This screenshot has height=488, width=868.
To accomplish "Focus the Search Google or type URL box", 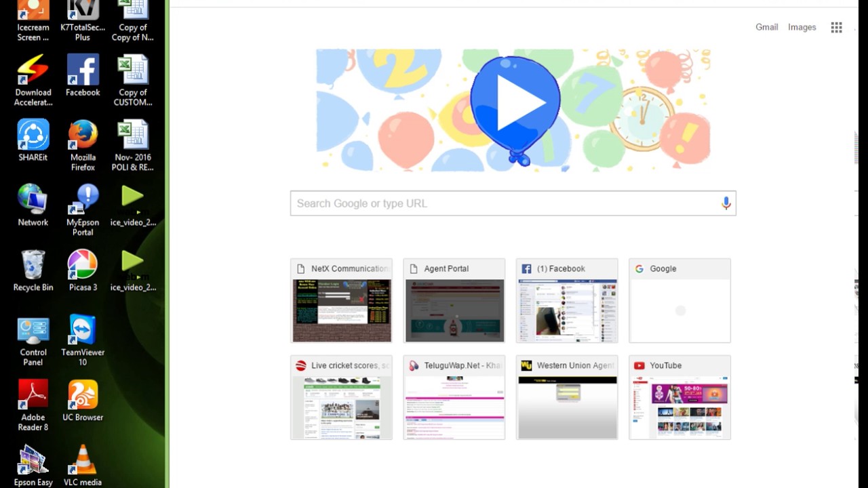I will point(513,203).
